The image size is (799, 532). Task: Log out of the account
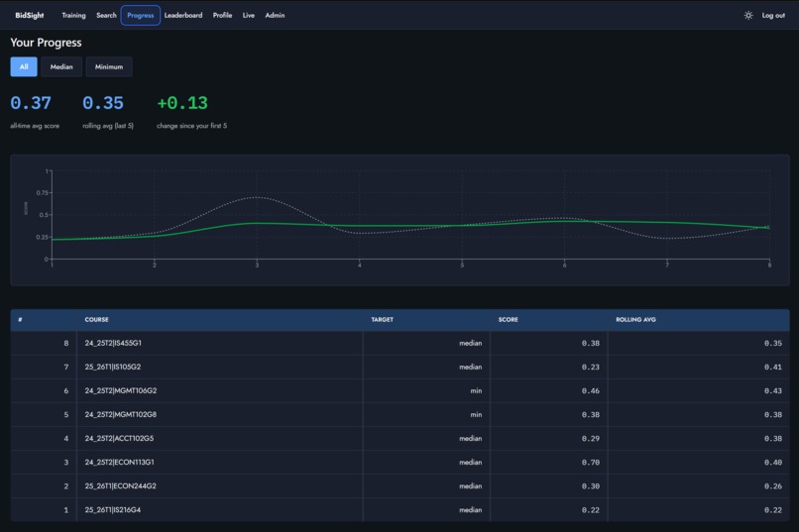click(x=773, y=15)
